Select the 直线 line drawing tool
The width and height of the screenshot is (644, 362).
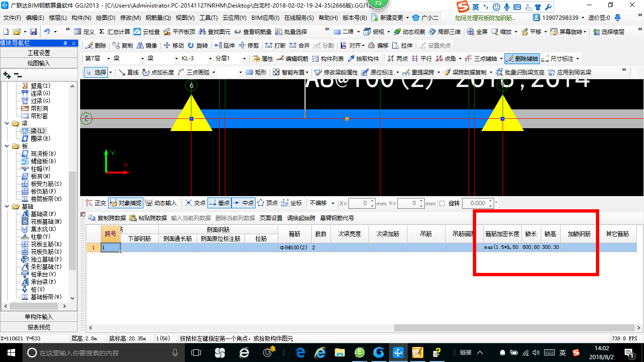click(x=128, y=73)
